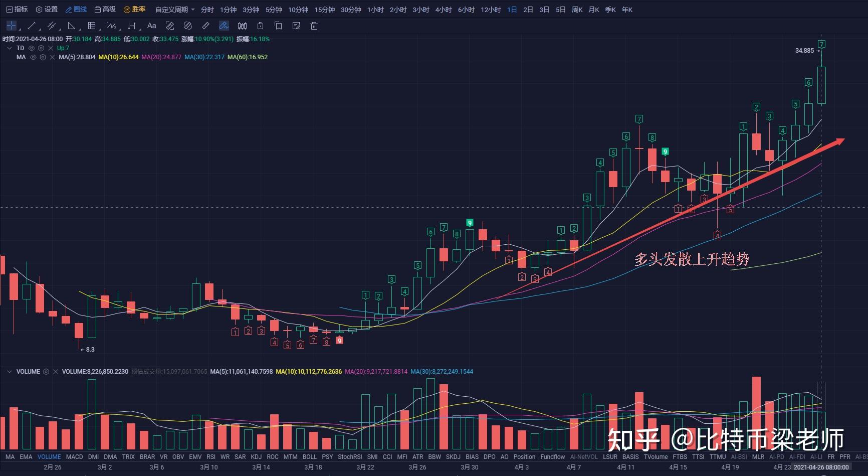Collapse the VOLUME panel chevron

pyautogui.click(x=9, y=372)
